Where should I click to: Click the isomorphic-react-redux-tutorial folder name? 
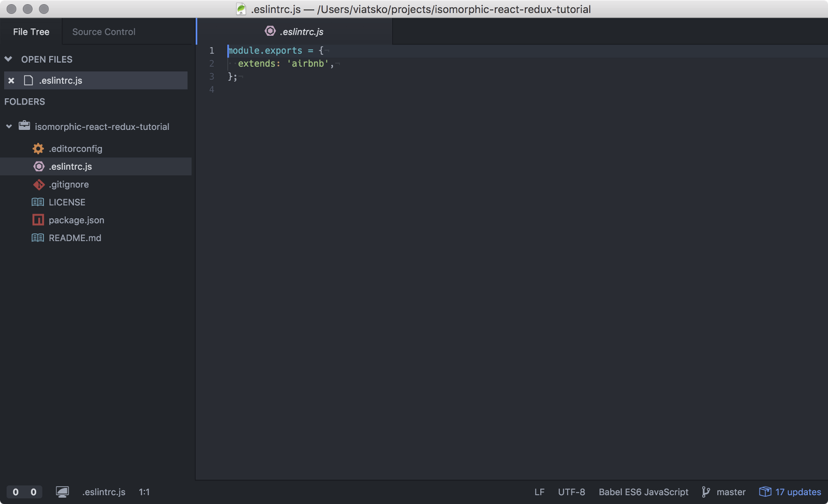pos(102,127)
